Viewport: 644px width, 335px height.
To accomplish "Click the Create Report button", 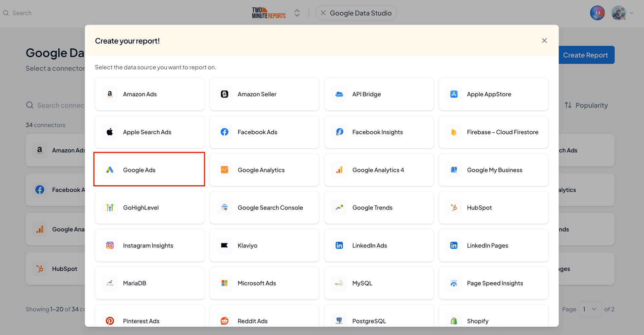I will pyautogui.click(x=586, y=55).
